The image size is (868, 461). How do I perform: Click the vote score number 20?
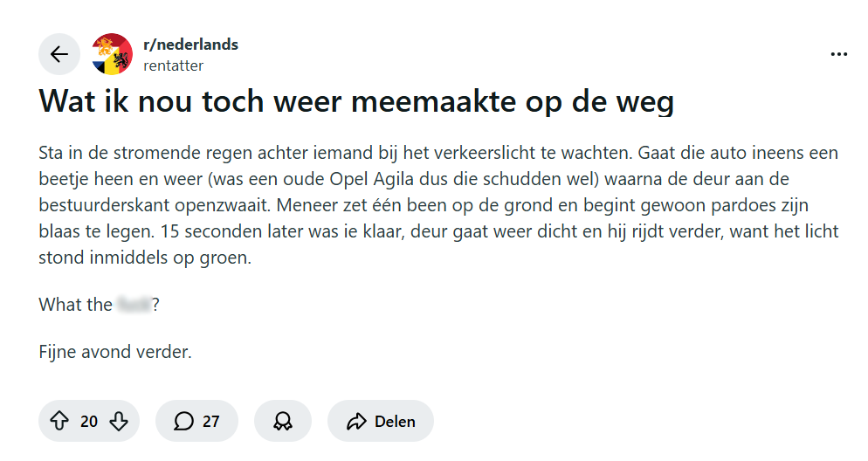pyautogui.click(x=89, y=422)
